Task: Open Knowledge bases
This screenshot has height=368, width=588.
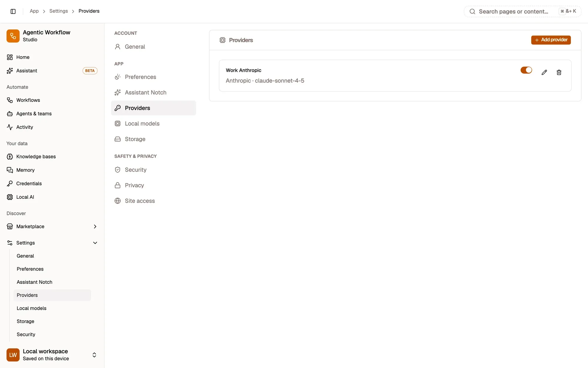Action: pyautogui.click(x=52, y=157)
